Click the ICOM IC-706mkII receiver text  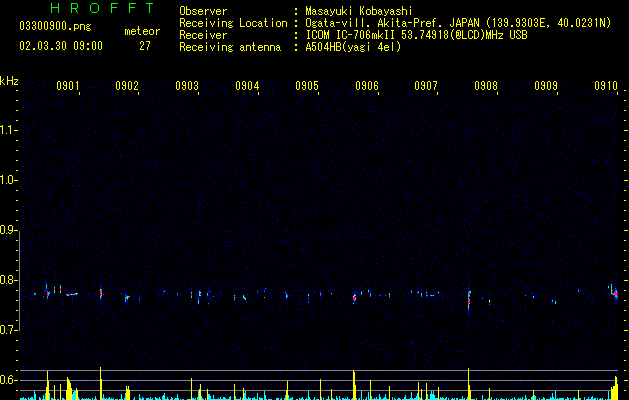[x=416, y=35]
